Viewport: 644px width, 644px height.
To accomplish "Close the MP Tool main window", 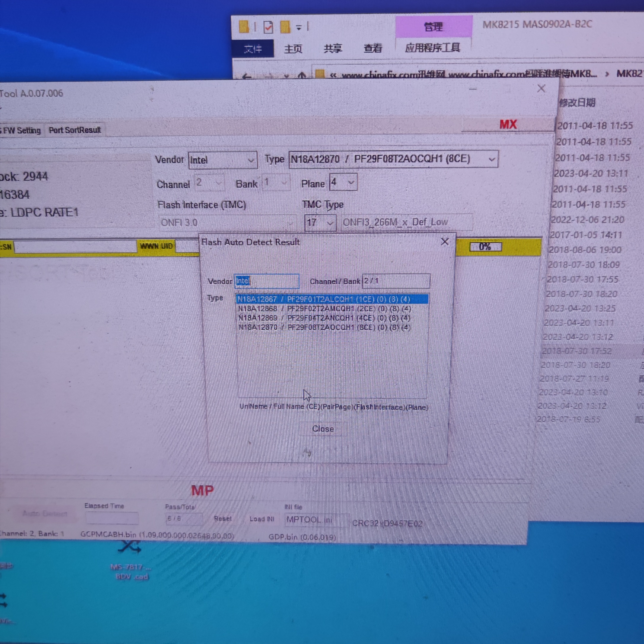I will pos(541,89).
